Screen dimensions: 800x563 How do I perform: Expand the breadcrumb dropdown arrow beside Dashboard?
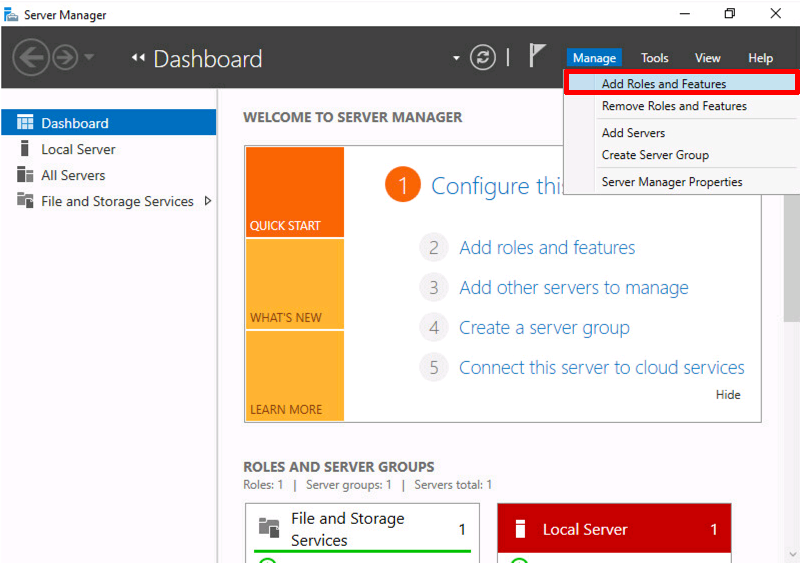pyautogui.click(x=456, y=58)
